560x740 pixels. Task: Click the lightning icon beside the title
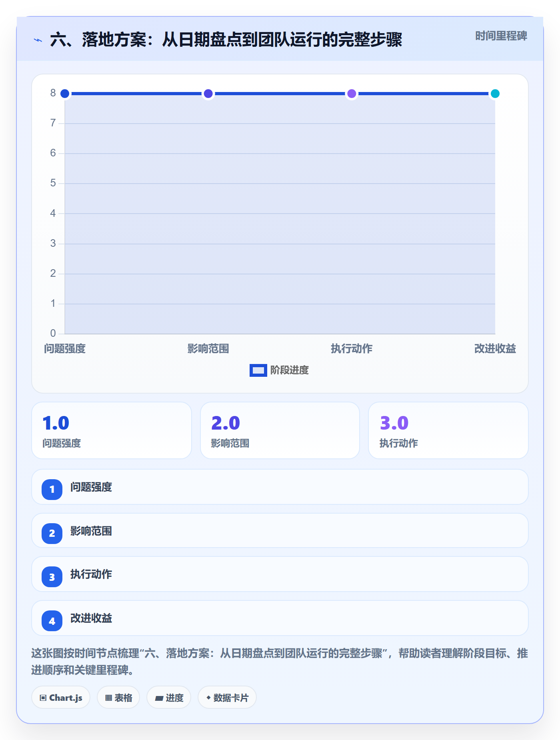38,40
